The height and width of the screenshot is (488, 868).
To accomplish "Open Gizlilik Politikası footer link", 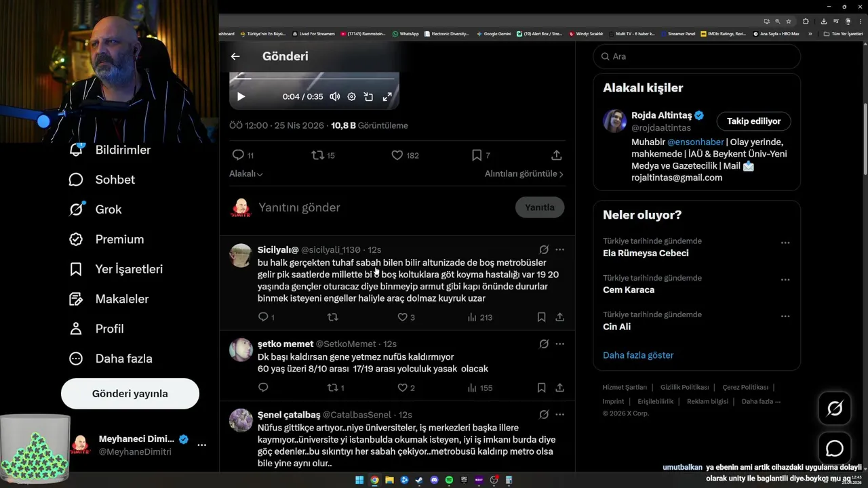I will [684, 387].
